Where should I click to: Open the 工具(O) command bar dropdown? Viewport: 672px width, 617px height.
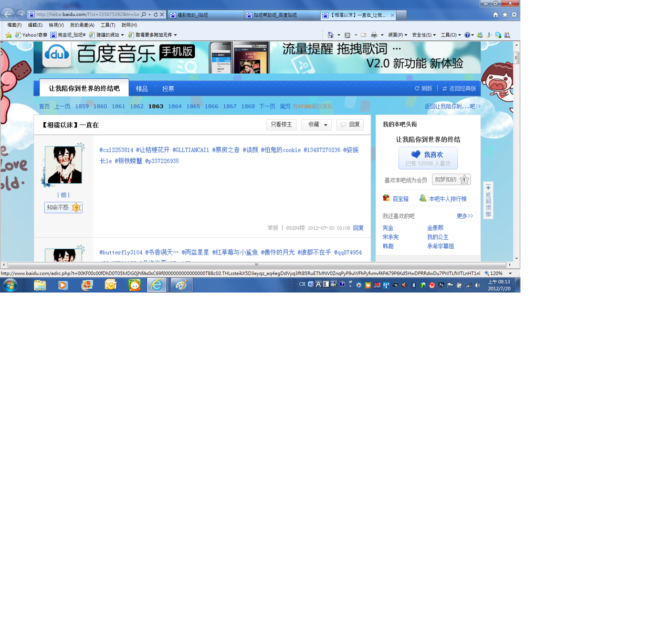click(450, 35)
